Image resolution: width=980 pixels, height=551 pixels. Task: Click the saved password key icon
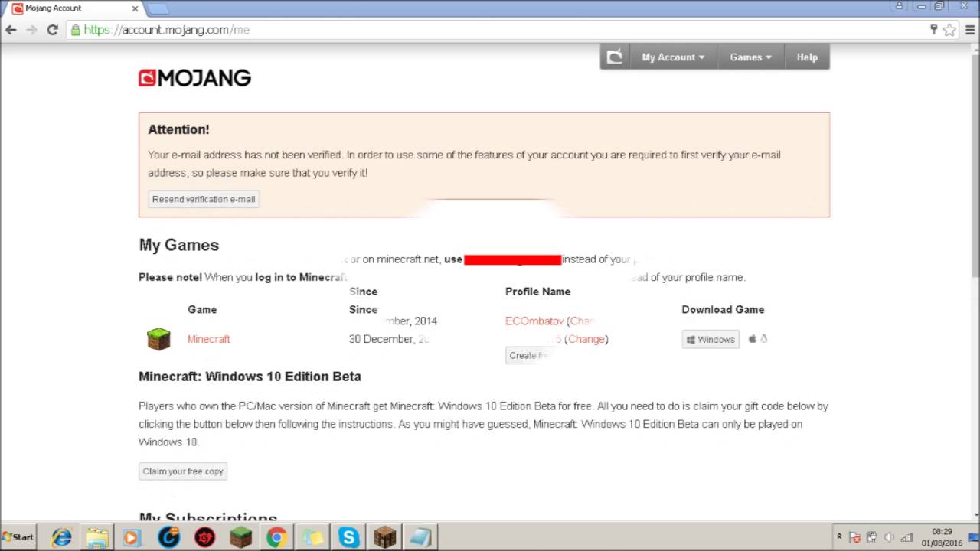point(933,30)
